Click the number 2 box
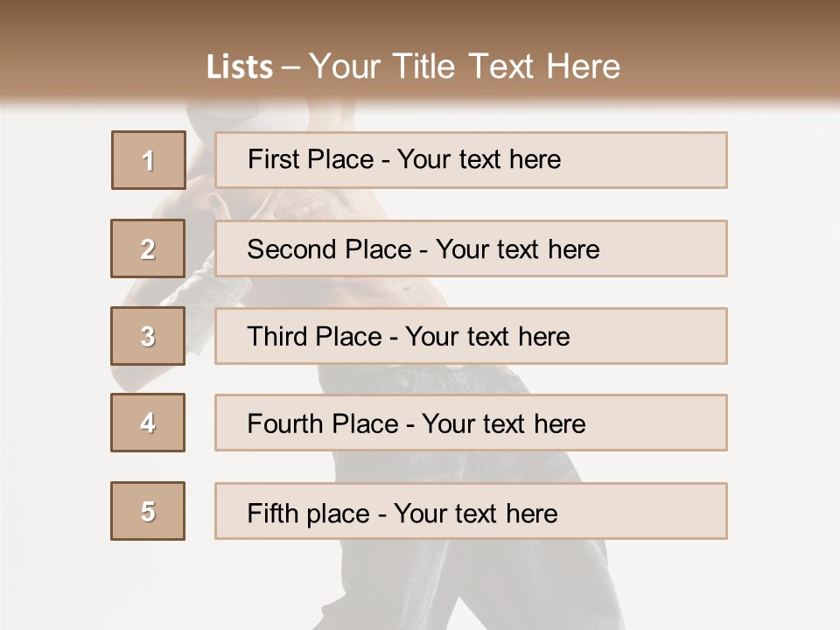 coord(148,248)
